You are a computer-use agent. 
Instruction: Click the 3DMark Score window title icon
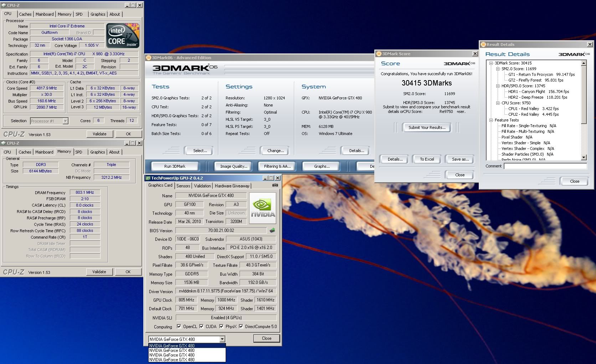click(x=379, y=54)
